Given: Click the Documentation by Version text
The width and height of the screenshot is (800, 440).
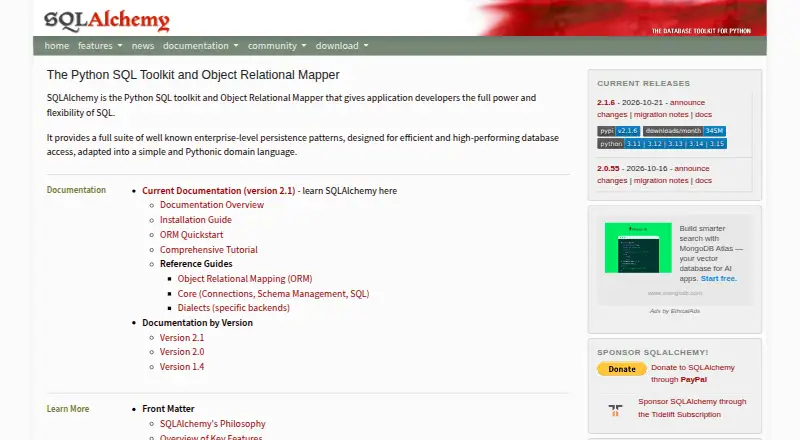Looking at the screenshot, I should click(197, 323).
